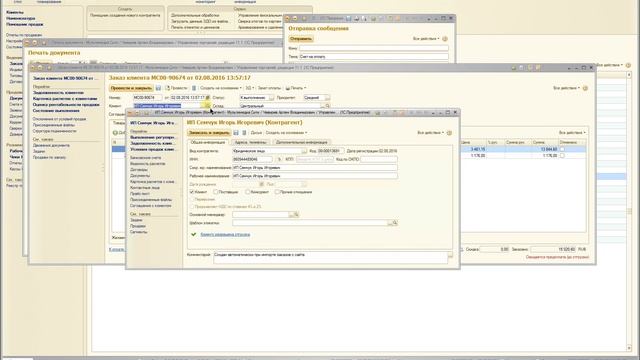Image resolution: width=640 pixels, height=360 pixels.
Task: Click the save icon in message window title bar
Action: point(348,18)
